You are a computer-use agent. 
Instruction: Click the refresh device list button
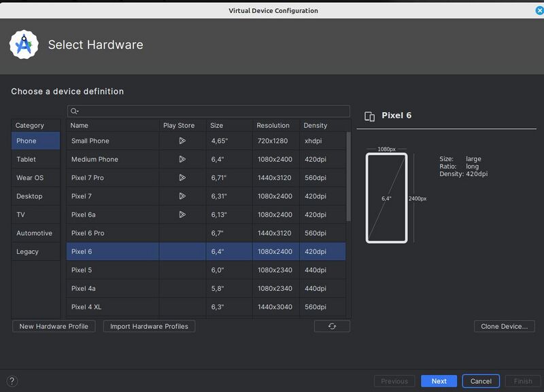(332, 326)
